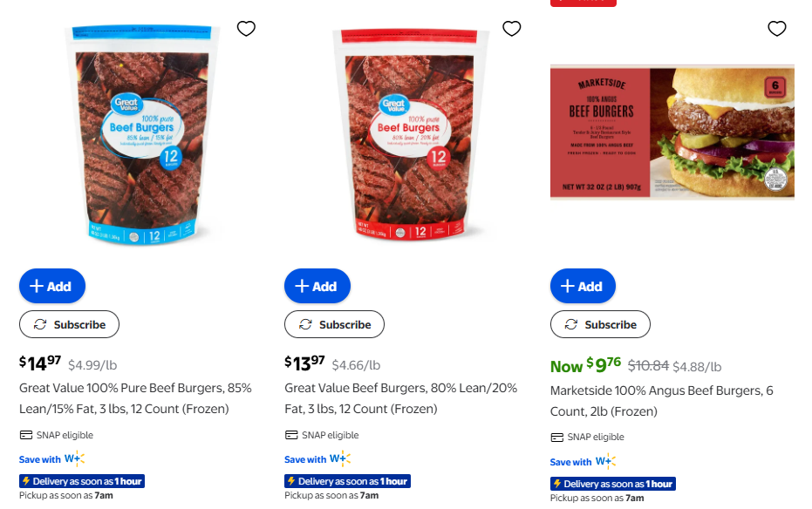The height and width of the screenshot is (509, 812).
Task: Favorite the 85% lean beef burgers with heart
Action: point(246,29)
